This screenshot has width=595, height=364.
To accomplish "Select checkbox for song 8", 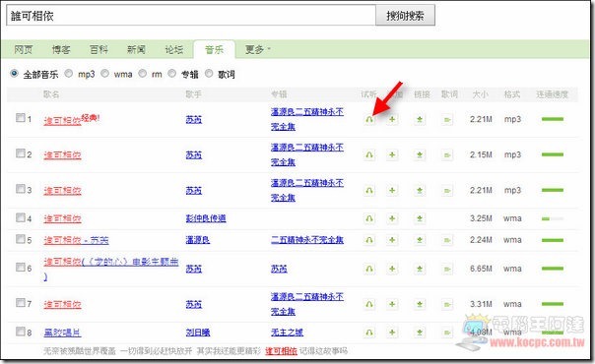I will pos(21,332).
